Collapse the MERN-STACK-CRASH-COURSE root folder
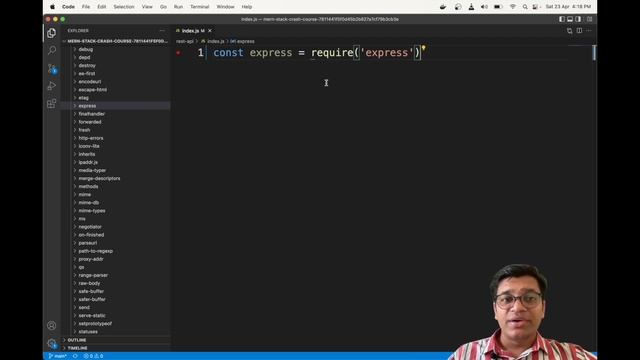This screenshot has height=360, width=640. tap(116, 41)
